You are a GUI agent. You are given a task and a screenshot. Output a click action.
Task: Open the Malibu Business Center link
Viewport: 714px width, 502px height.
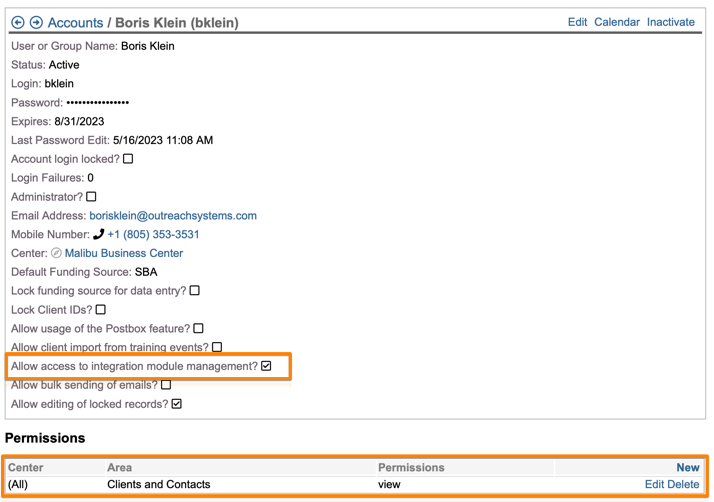click(x=124, y=253)
